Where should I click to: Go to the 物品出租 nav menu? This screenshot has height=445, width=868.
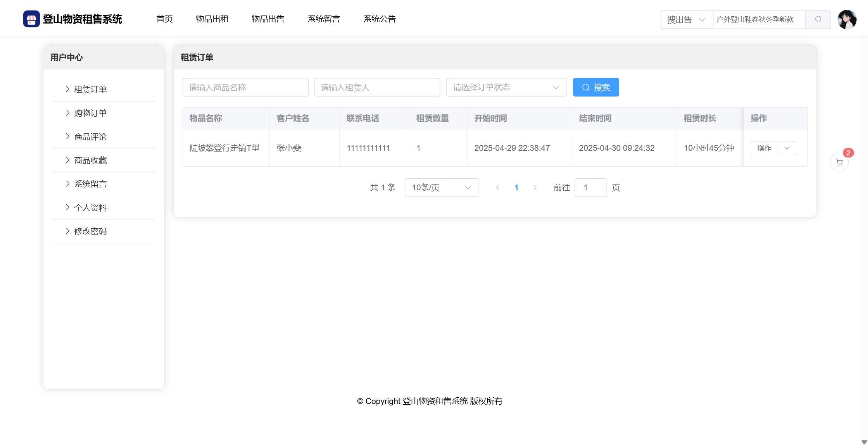[x=212, y=19]
